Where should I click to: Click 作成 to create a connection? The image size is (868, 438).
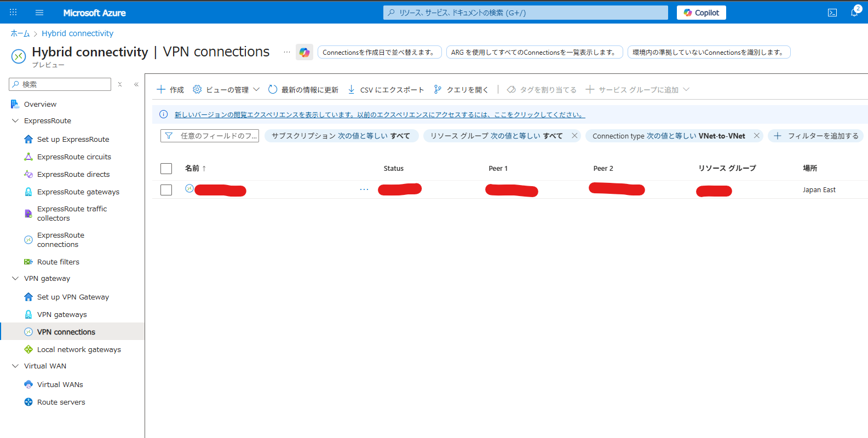point(170,90)
